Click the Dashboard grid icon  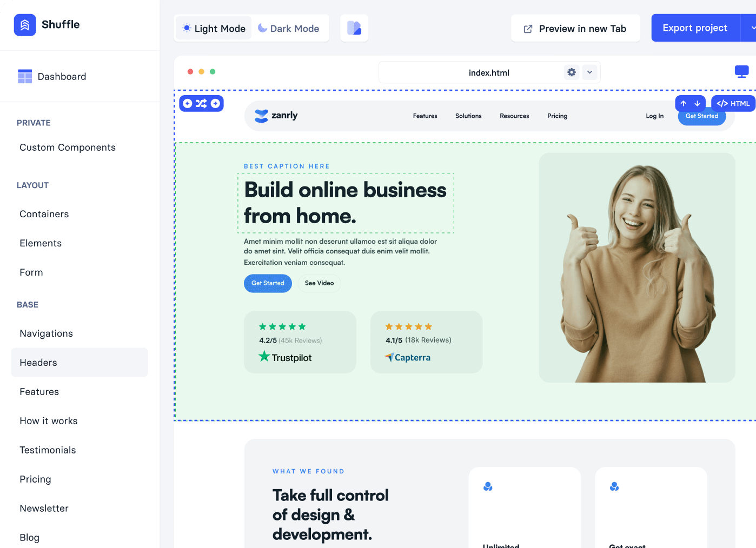pos(25,77)
